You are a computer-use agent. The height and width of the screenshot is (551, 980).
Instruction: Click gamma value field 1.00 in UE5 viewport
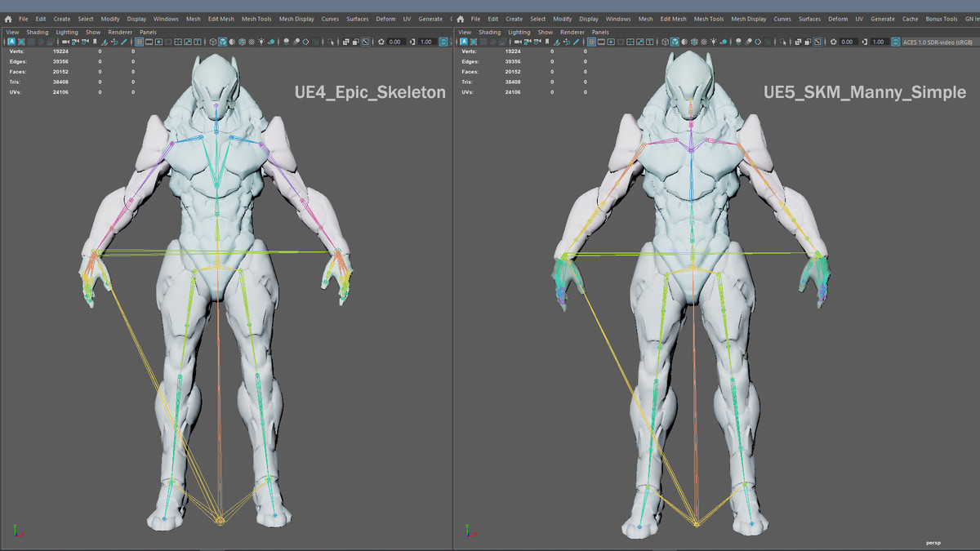point(879,42)
